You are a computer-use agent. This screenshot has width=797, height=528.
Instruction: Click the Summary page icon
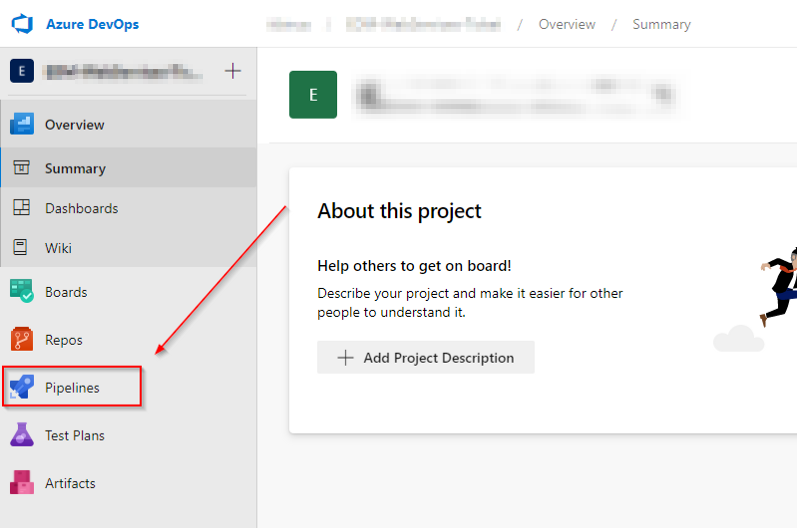click(21, 168)
